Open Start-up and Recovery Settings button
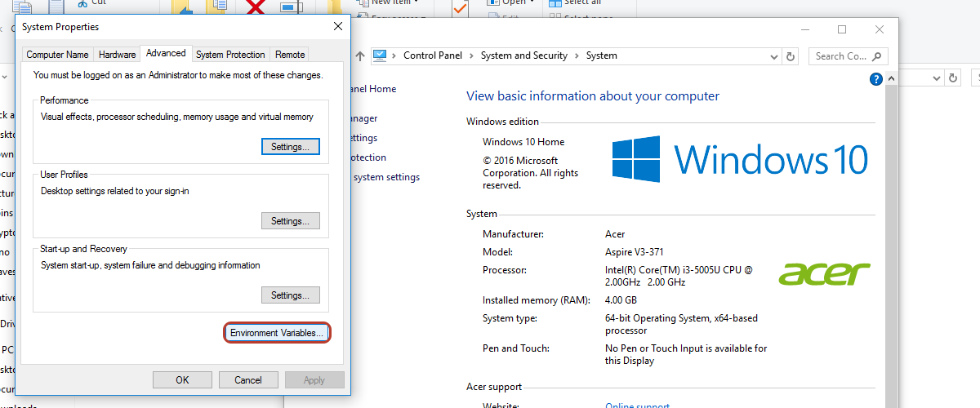Screen dimensions: 980x408 (x=290, y=295)
